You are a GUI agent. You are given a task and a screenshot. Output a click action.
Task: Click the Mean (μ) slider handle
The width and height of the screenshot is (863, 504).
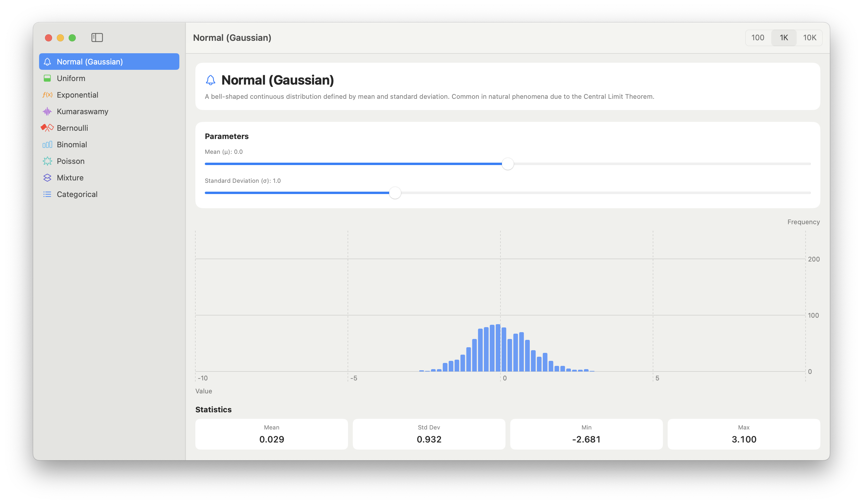(508, 164)
